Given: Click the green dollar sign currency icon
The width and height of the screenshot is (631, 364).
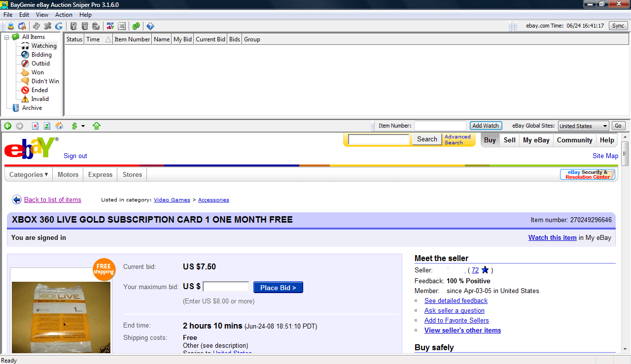Looking at the screenshot, I should click(74, 126).
